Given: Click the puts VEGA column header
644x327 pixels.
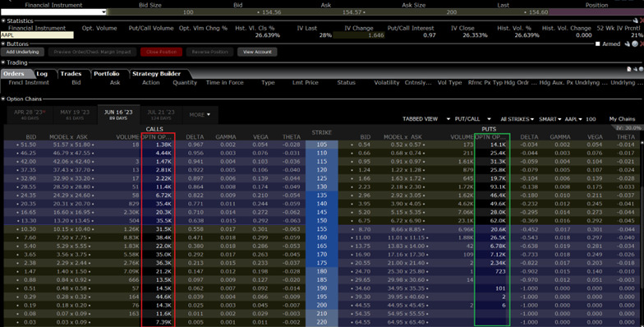Looking at the screenshot, I should coord(595,136).
